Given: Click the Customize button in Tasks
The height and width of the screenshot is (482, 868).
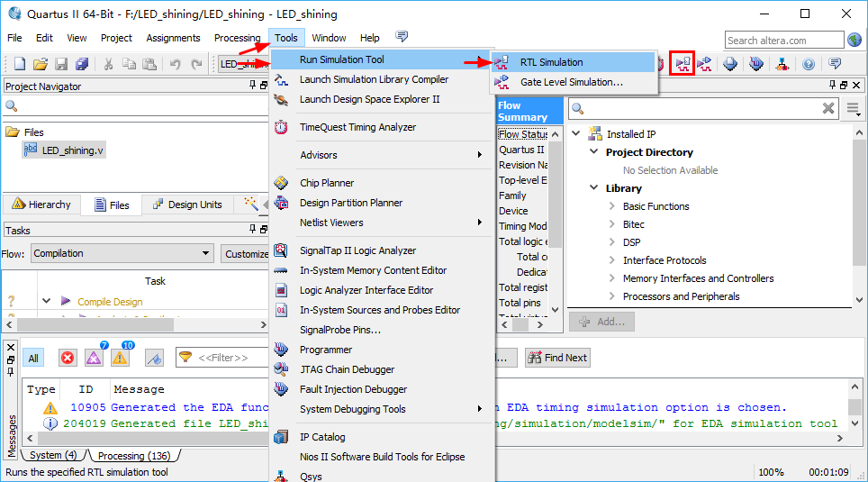Looking at the screenshot, I should (x=246, y=254).
